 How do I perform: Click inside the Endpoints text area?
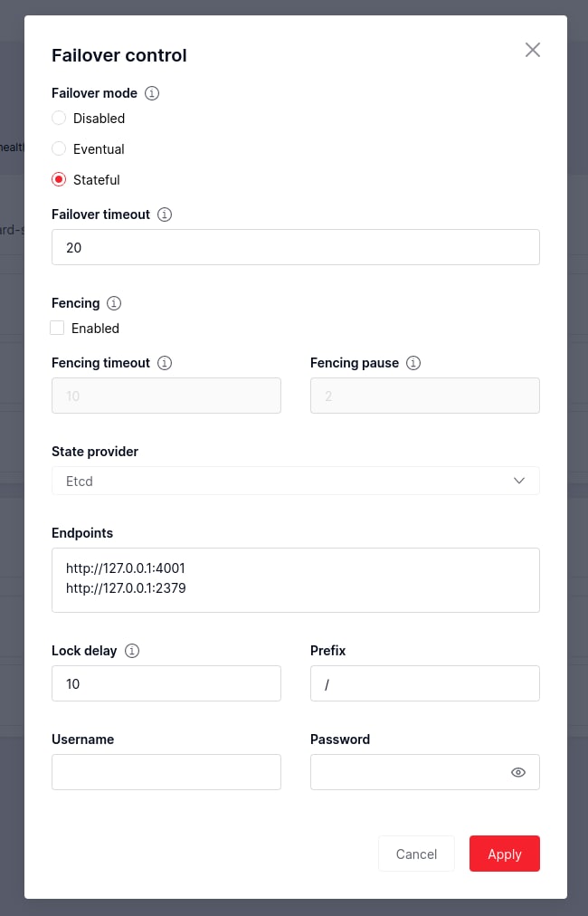click(296, 580)
